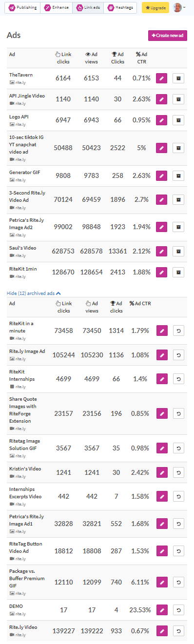This screenshot has height=644, width=194.
Task: Click the yellow Upgrade button
Action: click(x=155, y=8)
